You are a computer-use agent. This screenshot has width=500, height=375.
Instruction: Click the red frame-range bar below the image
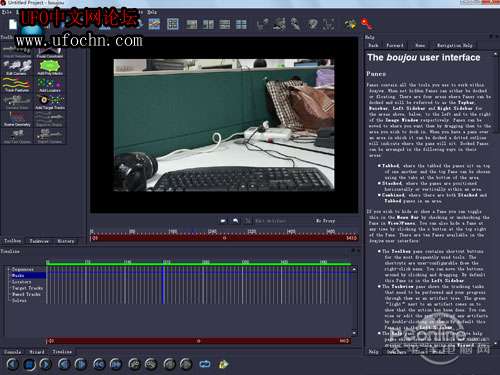click(x=224, y=238)
